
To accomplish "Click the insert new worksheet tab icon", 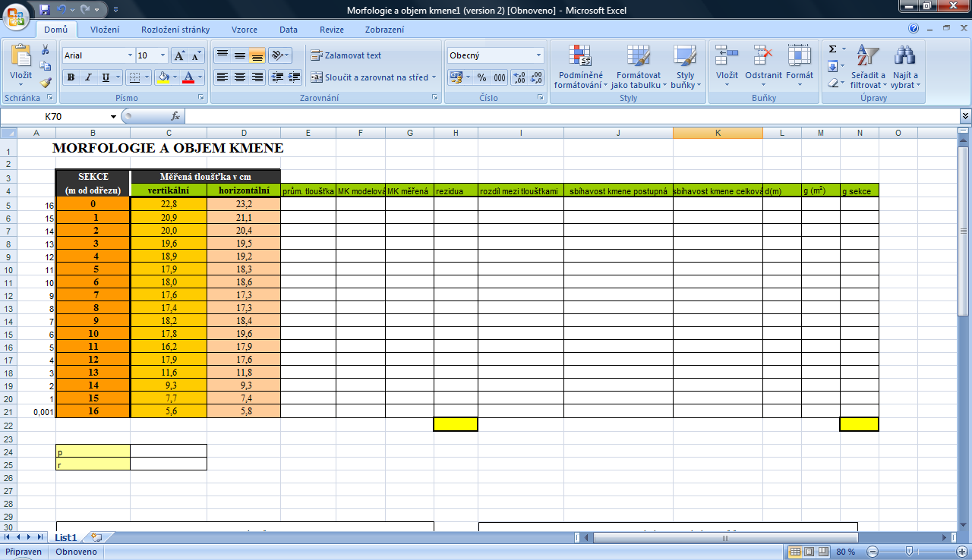I will [x=96, y=537].
